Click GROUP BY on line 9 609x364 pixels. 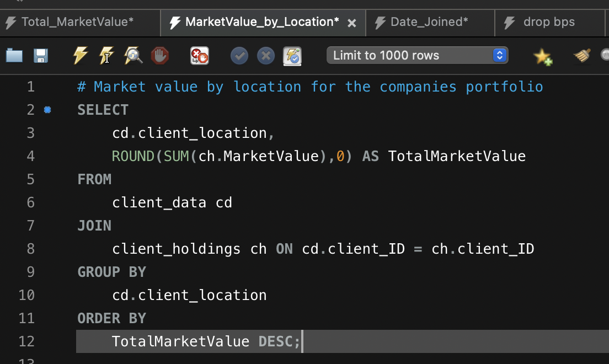pos(112,272)
